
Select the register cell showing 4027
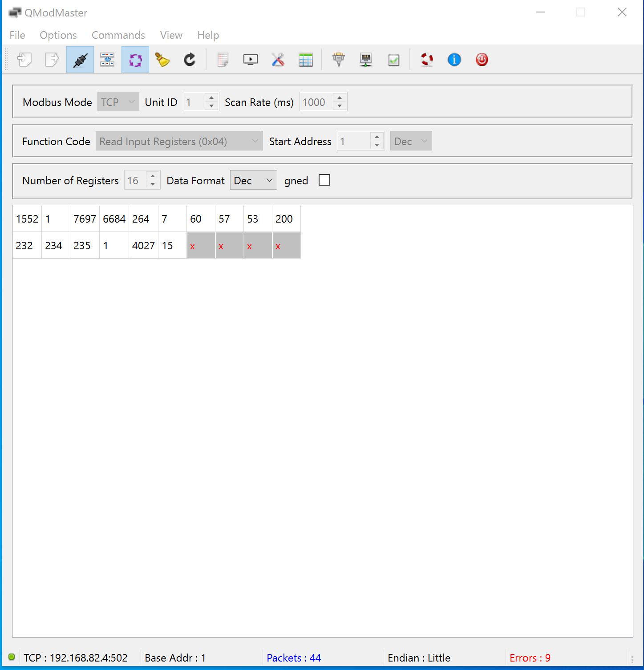point(143,245)
